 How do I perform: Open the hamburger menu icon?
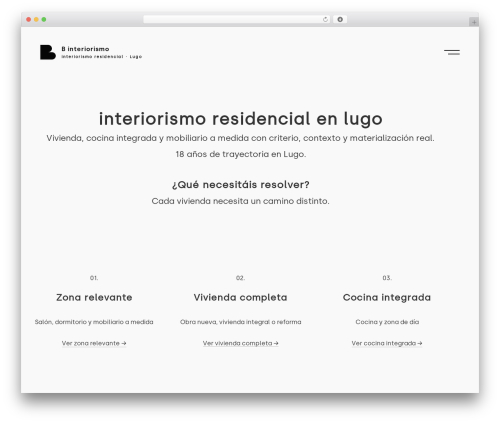click(x=452, y=52)
